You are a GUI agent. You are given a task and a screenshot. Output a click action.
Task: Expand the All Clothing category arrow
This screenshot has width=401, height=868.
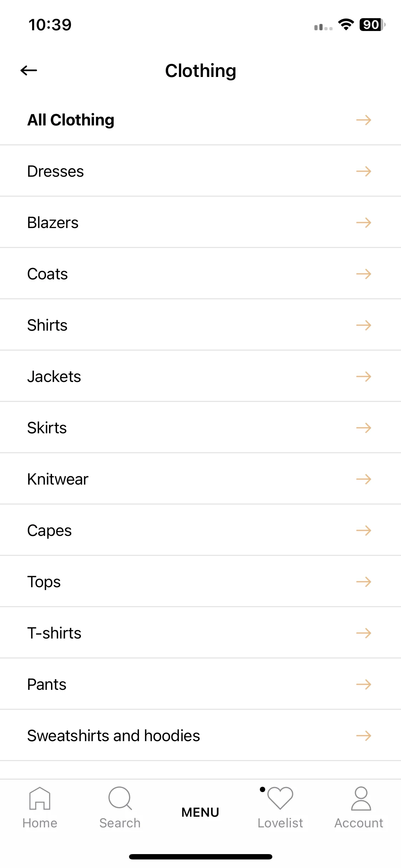click(364, 120)
